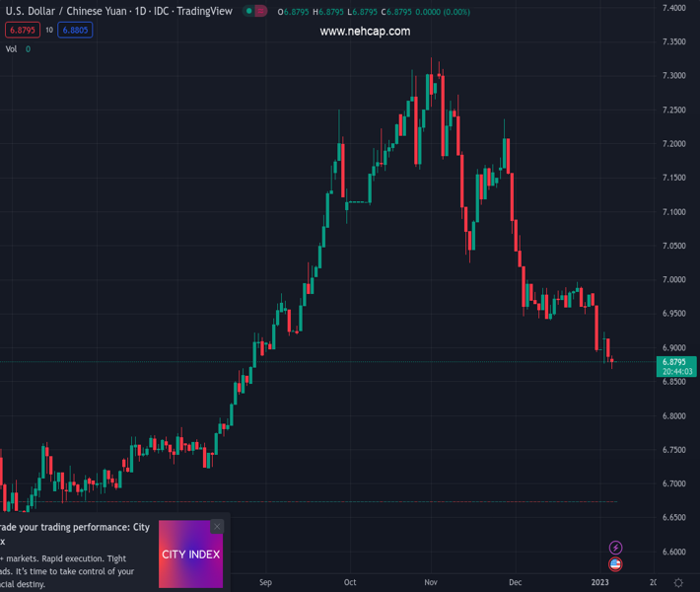Viewport: 700px width, 592px height.
Task: Click the 7.3000 level on price axis
Action: (x=673, y=76)
